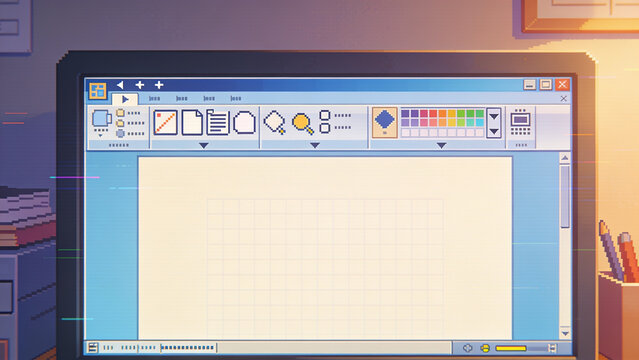The image size is (639, 360).
Task: Pick the teal color swatch
Action: 470,122
